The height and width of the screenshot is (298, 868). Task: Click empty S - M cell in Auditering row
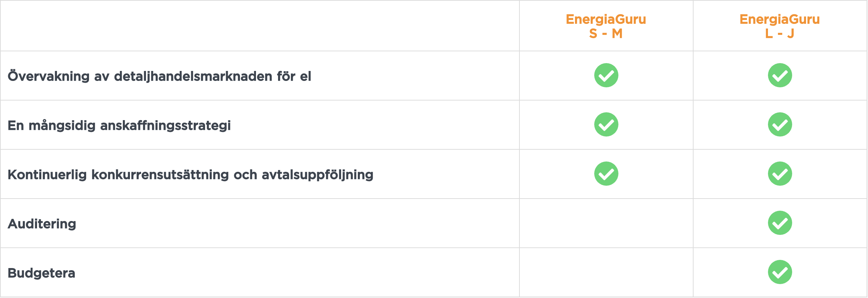(x=606, y=223)
